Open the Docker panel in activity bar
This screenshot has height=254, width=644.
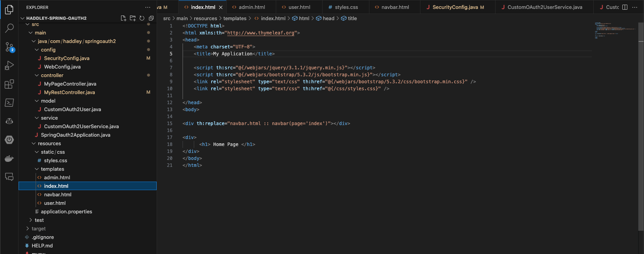coord(9,159)
